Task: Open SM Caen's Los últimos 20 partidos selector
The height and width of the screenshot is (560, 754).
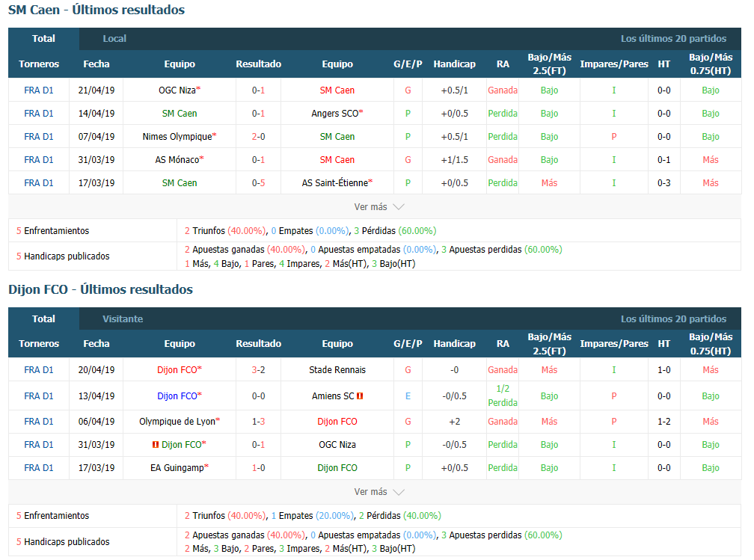Action: click(673, 39)
